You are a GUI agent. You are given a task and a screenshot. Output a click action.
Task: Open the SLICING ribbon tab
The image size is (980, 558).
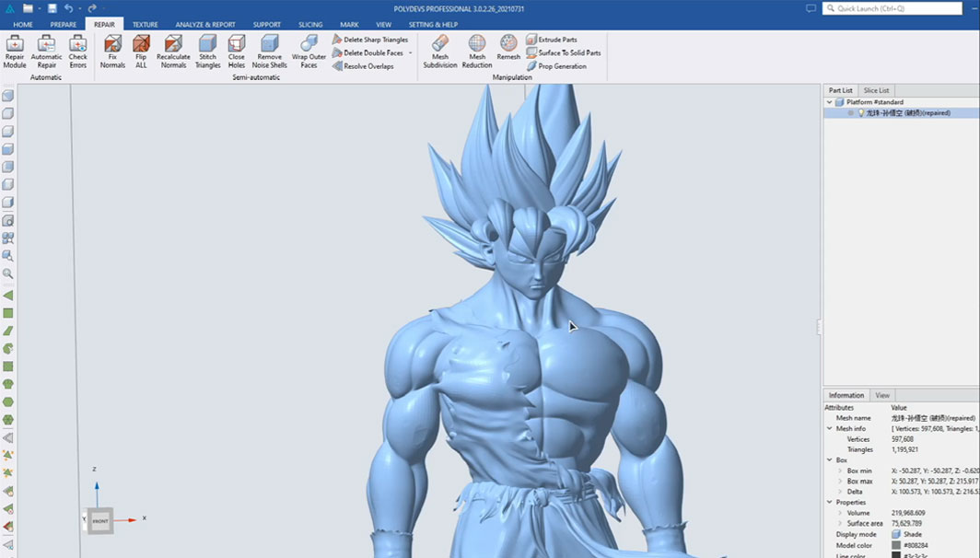click(x=310, y=24)
